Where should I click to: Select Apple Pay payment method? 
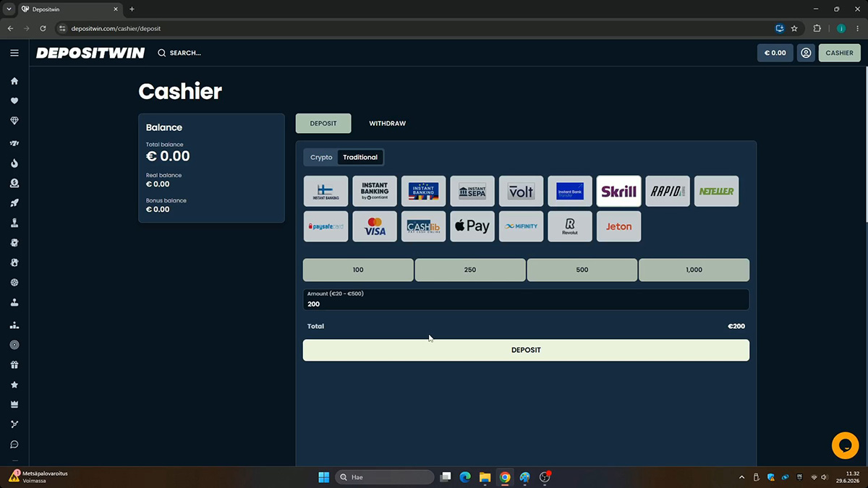tap(472, 226)
